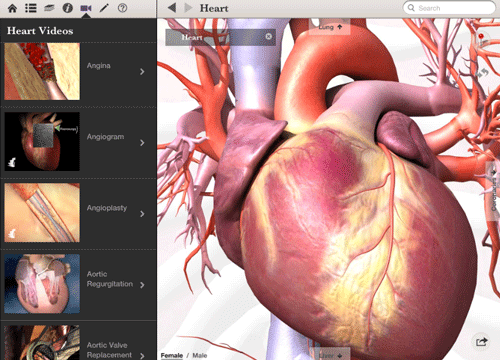Open the list index icon
Screen dimensions: 500x360
(31, 8)
